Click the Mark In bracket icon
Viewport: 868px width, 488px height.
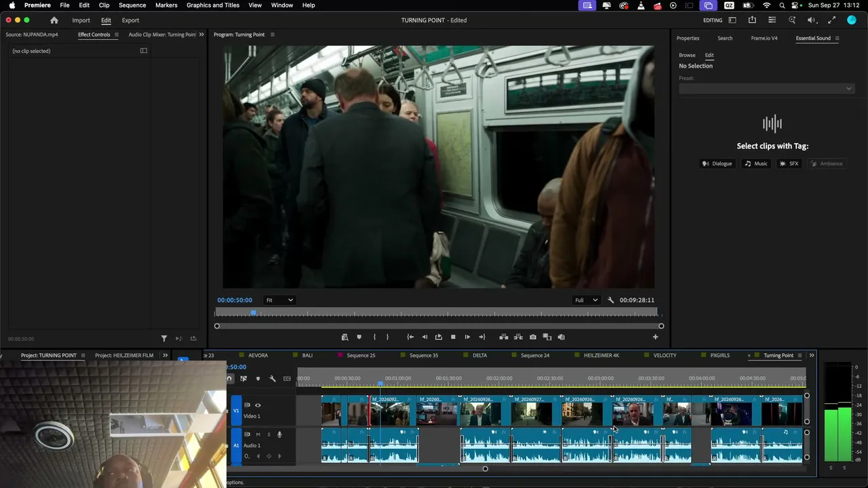[x=374, y=337]
